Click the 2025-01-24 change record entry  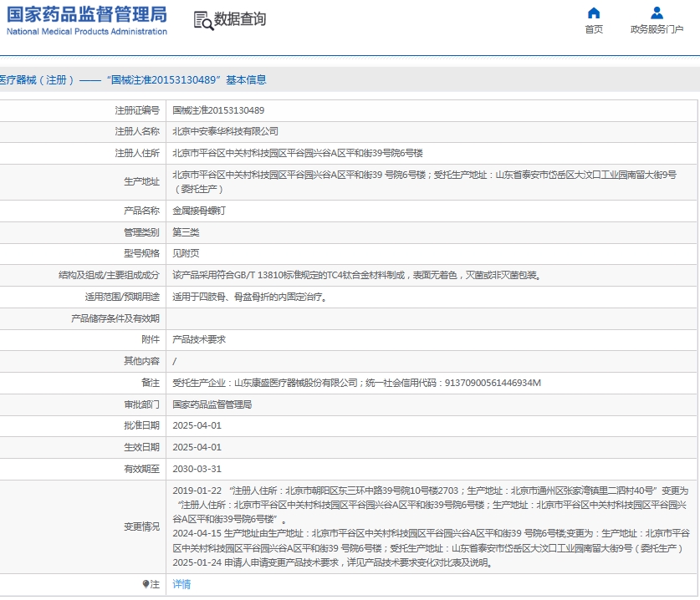tap(333, 562)
